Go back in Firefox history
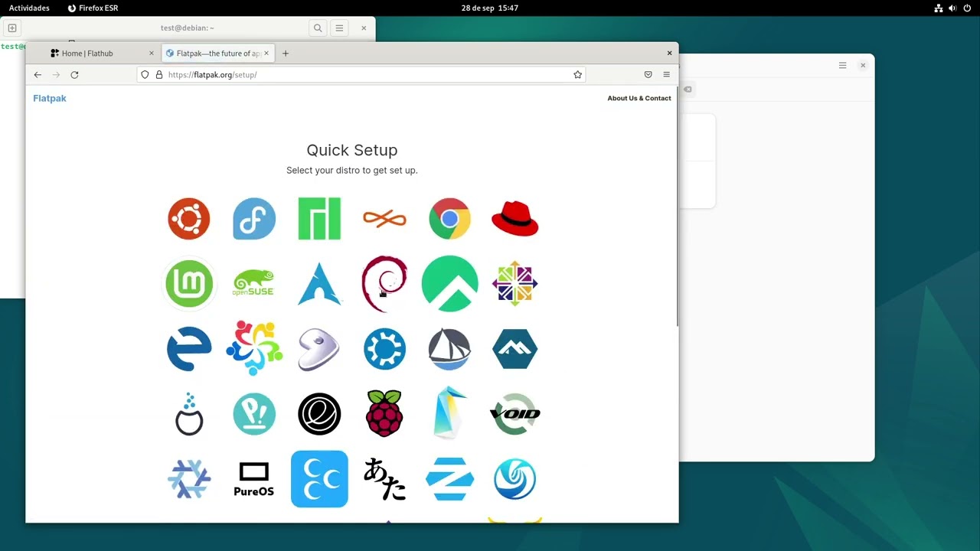 point(38,74)
